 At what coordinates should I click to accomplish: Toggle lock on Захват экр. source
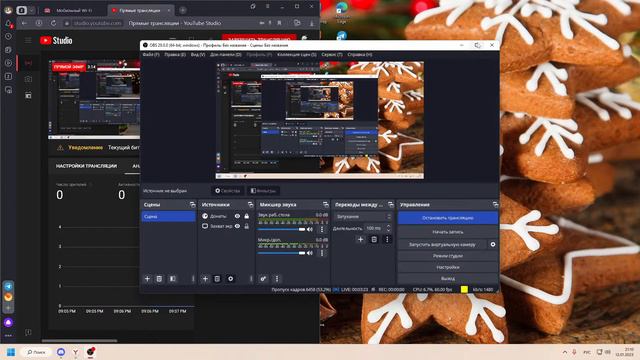(247, 226)
